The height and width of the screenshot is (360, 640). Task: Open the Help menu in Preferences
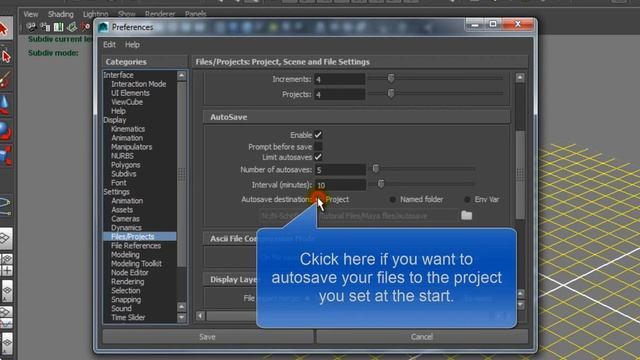132,44
